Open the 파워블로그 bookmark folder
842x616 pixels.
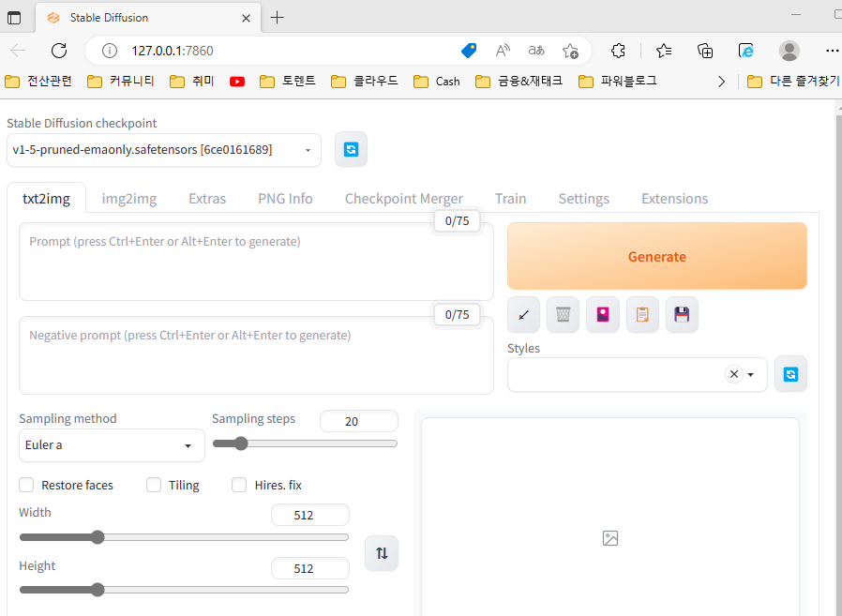[x=618, y=81]
